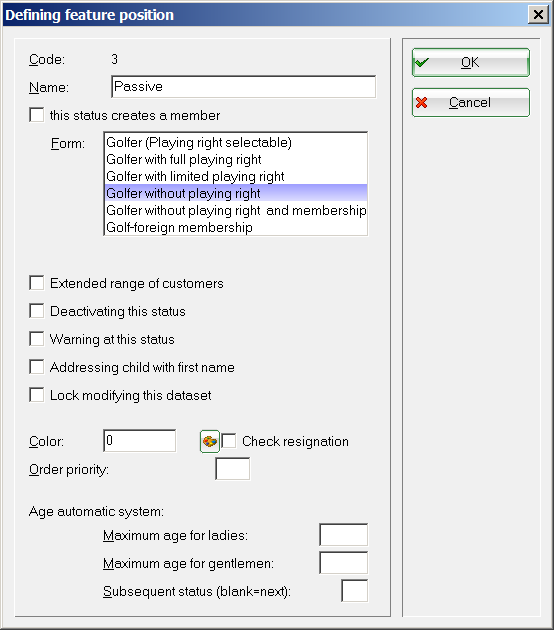
Task: Focus the Color value input field
Action: pos(140,441)
